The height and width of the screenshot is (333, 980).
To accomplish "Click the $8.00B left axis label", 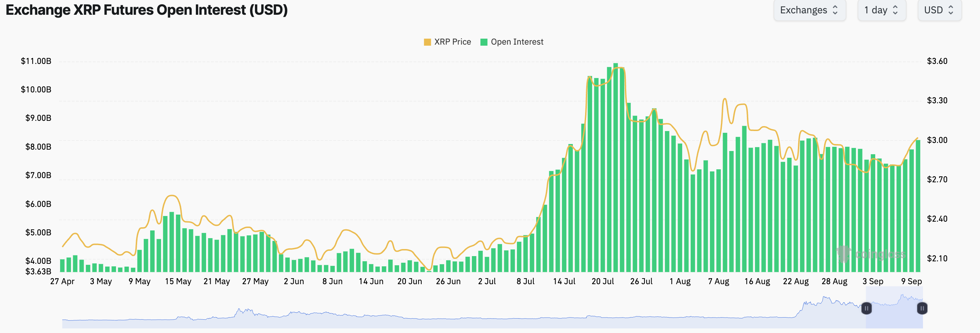I will pyautogui.click(x=38, y=147).
